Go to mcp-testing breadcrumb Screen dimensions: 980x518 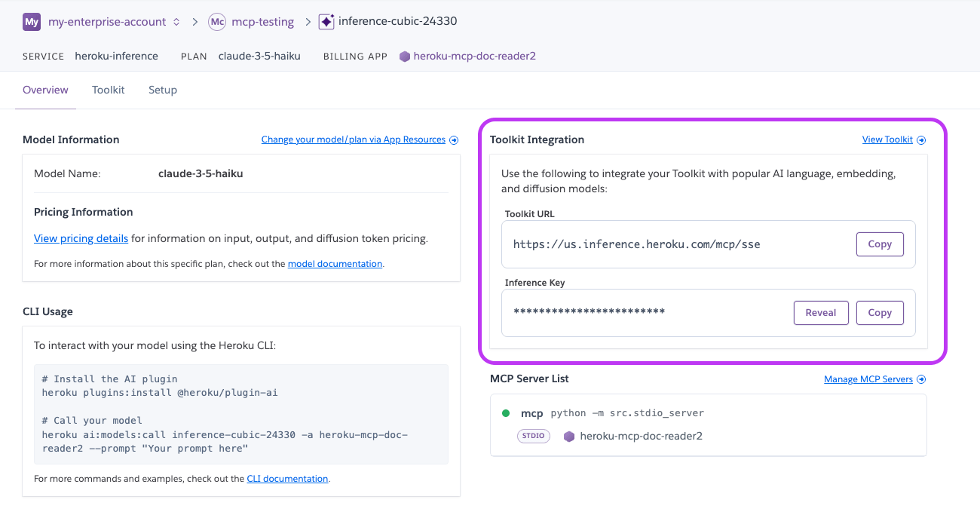click(263, 22)
